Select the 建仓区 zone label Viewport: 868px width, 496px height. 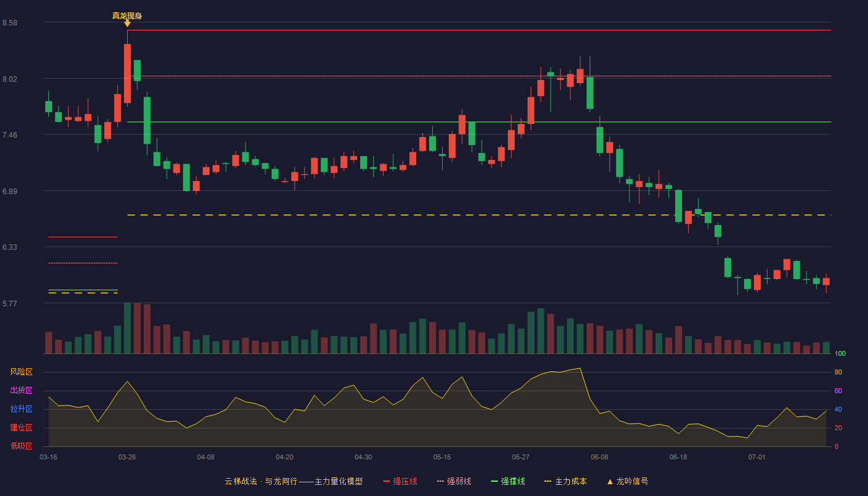coord(21,428)
